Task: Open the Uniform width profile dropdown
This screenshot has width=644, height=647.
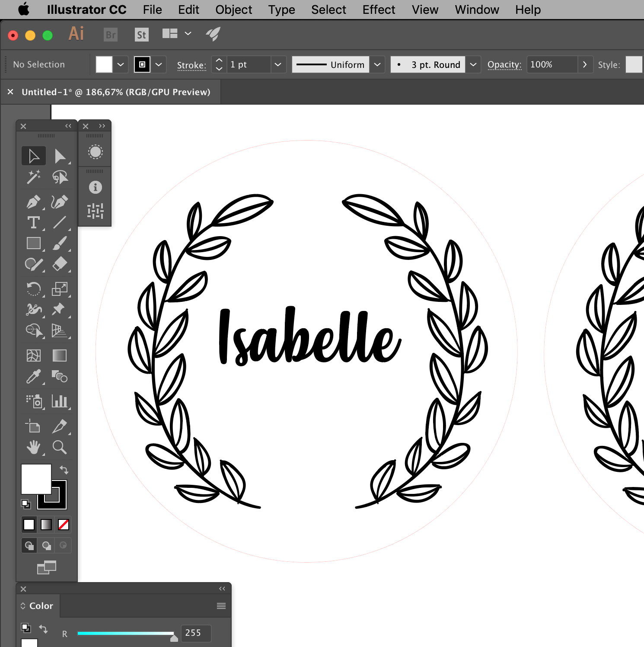Action: pos(377,64)
